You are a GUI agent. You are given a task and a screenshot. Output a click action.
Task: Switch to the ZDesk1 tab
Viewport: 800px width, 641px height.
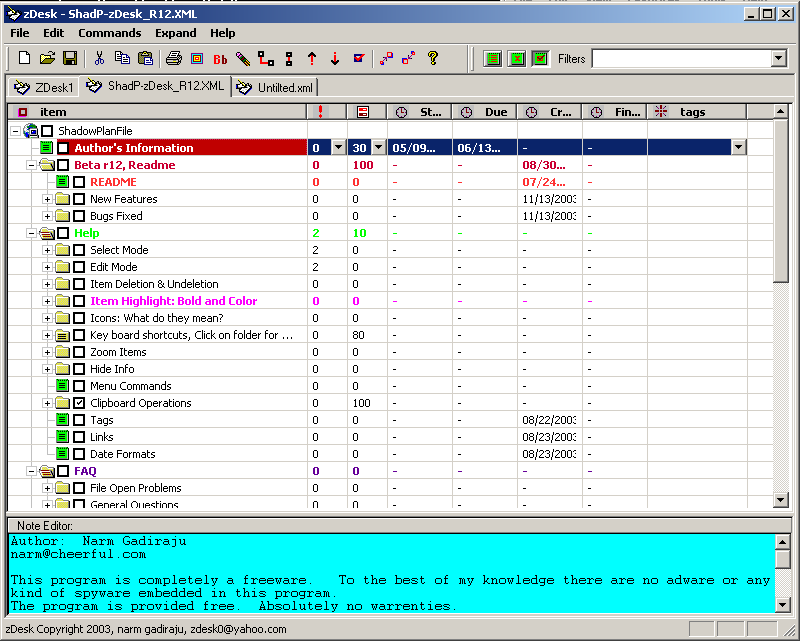43,87
